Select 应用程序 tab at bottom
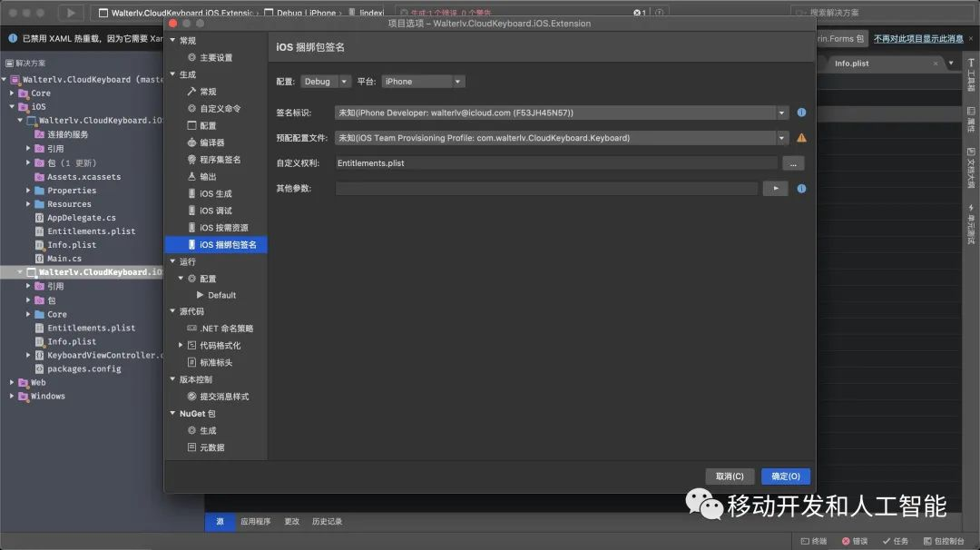980x550 pixels. pyautogui.click(x=256, y=521)
